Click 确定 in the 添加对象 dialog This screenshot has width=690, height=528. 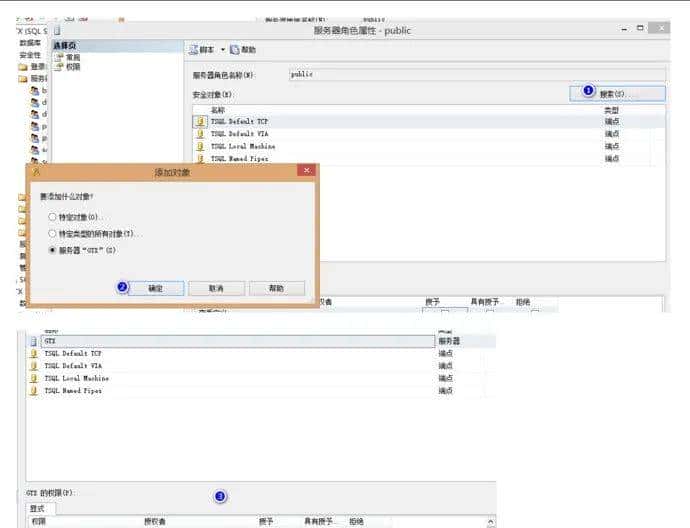point(156,288)
